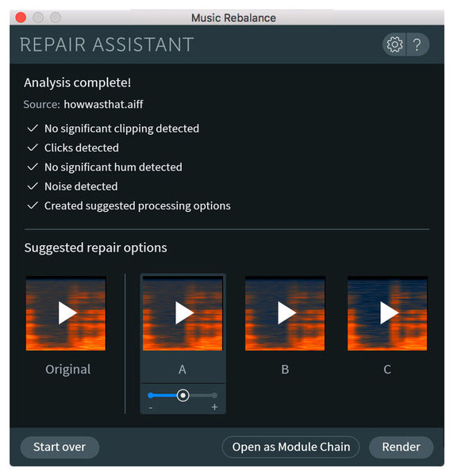This screenshot has width=454, height=476.
Task: Click the Start over button
Action: 60,447
